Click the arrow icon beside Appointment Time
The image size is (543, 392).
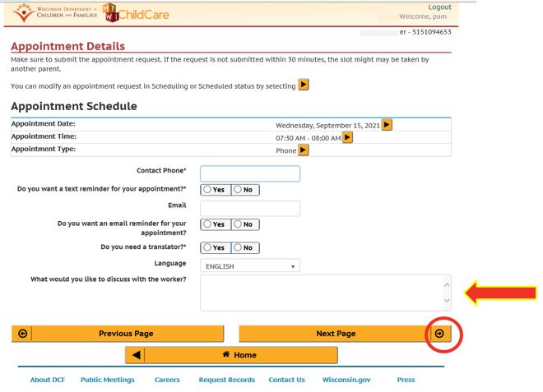pos(347,137)
